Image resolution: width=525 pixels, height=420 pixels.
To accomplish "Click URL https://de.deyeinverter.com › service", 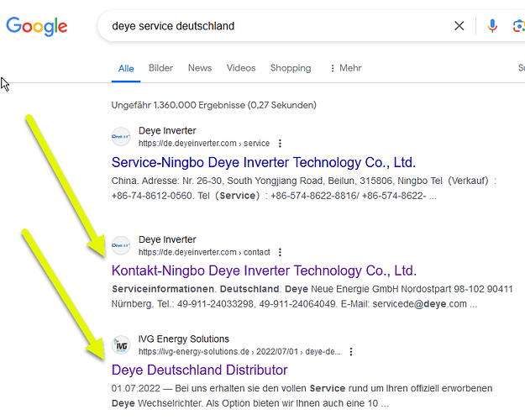I will point(204,144).
